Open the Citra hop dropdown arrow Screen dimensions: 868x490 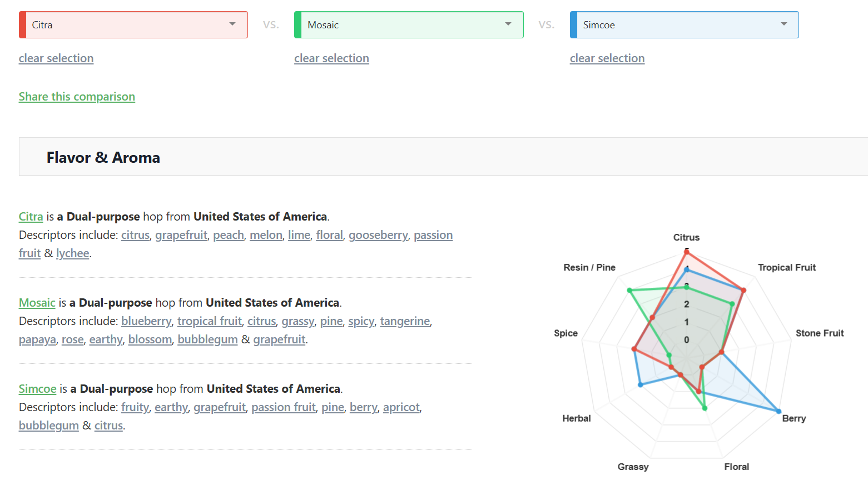(x=232, y=24)
